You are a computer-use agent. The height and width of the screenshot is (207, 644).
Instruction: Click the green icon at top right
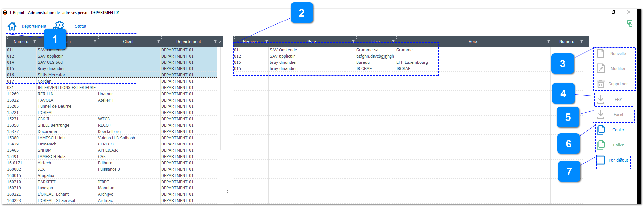coord(630,23)
